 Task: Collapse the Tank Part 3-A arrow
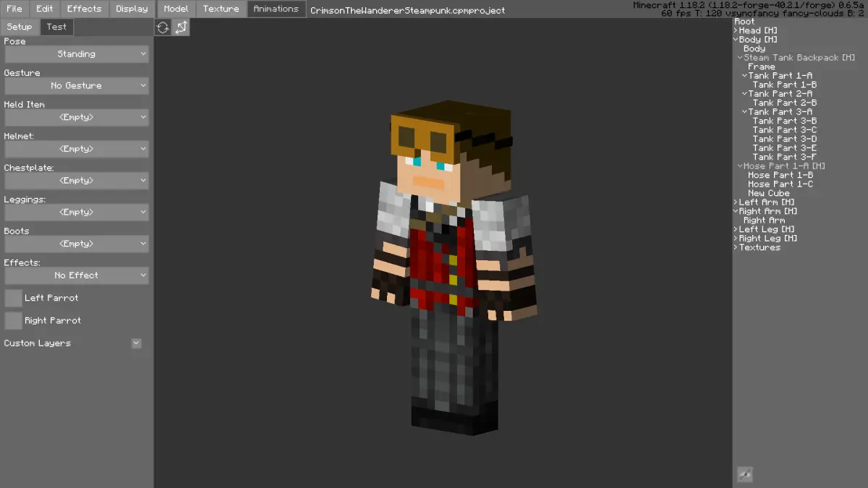(744, 112)
